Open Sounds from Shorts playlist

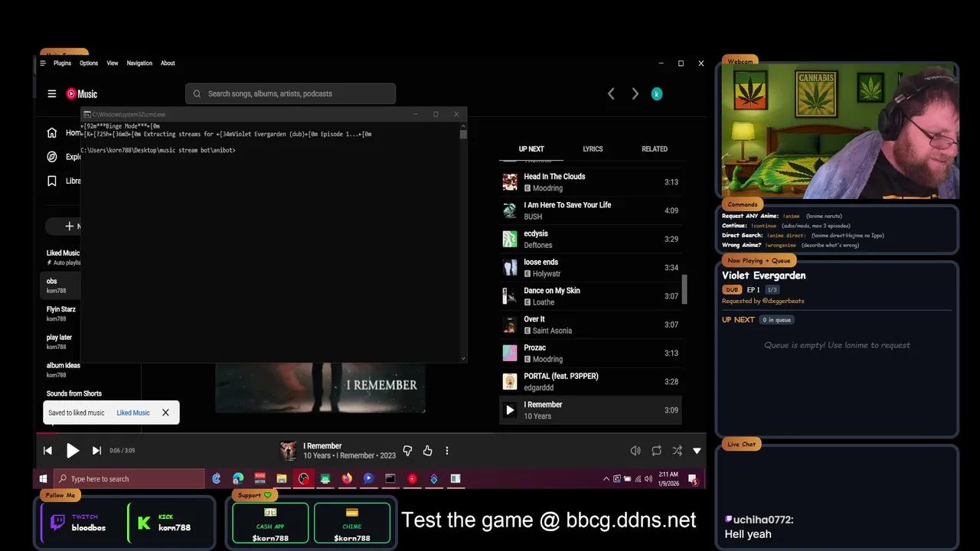tap(73, 393)
